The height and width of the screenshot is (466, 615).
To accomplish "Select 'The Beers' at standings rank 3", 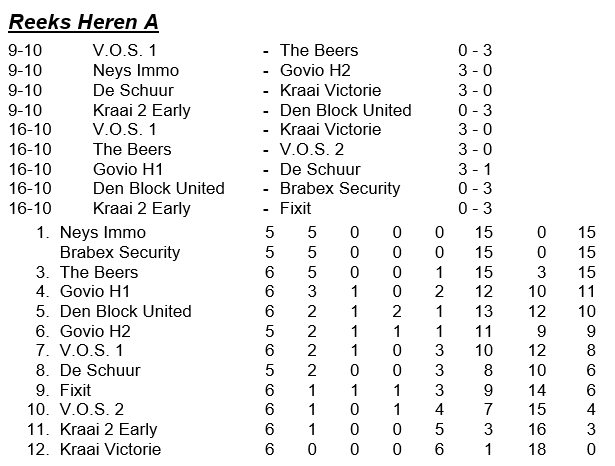I will pyautogui.click(x=99, y=272).
